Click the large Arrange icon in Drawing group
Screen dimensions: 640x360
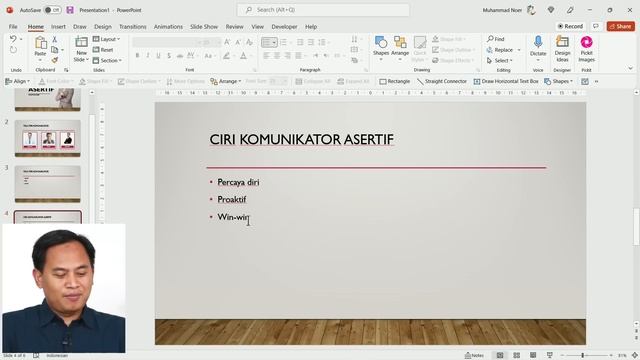pyautogui.click(x=400, y=42)
